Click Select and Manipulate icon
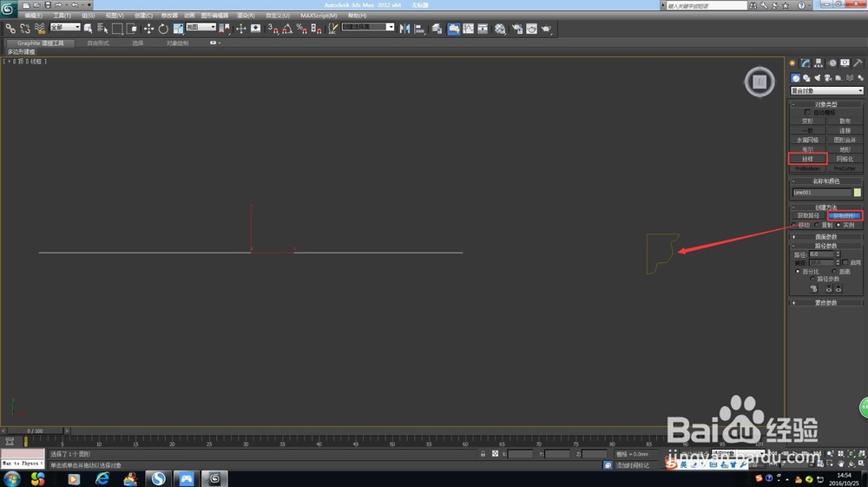 (240, 29)
